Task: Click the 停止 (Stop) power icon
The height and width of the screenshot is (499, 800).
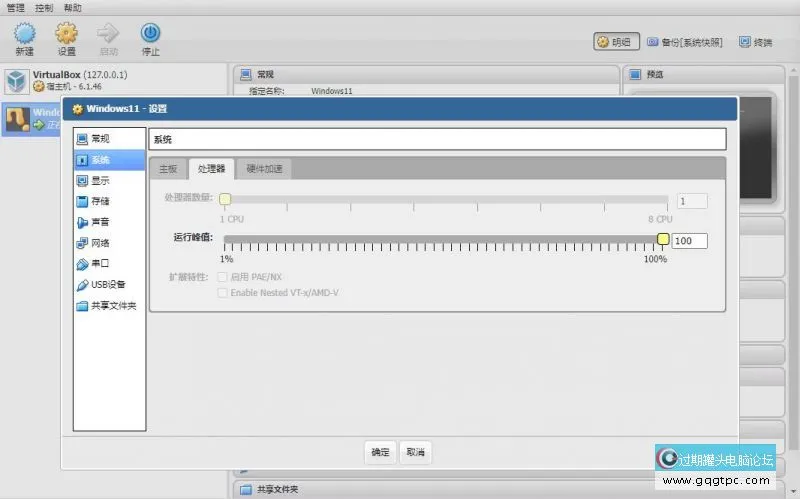Action: (150, 38)
